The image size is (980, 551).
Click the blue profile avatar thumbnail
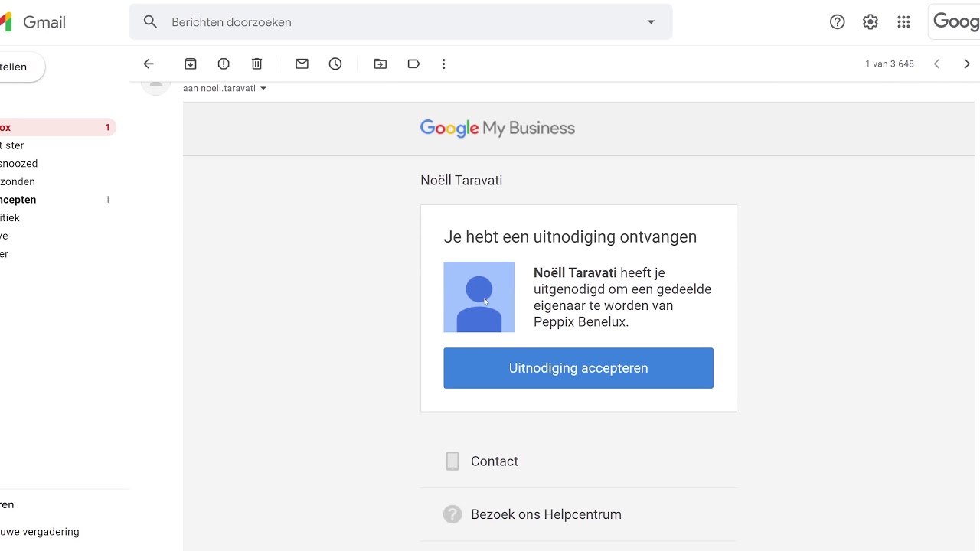pos(479,297)
